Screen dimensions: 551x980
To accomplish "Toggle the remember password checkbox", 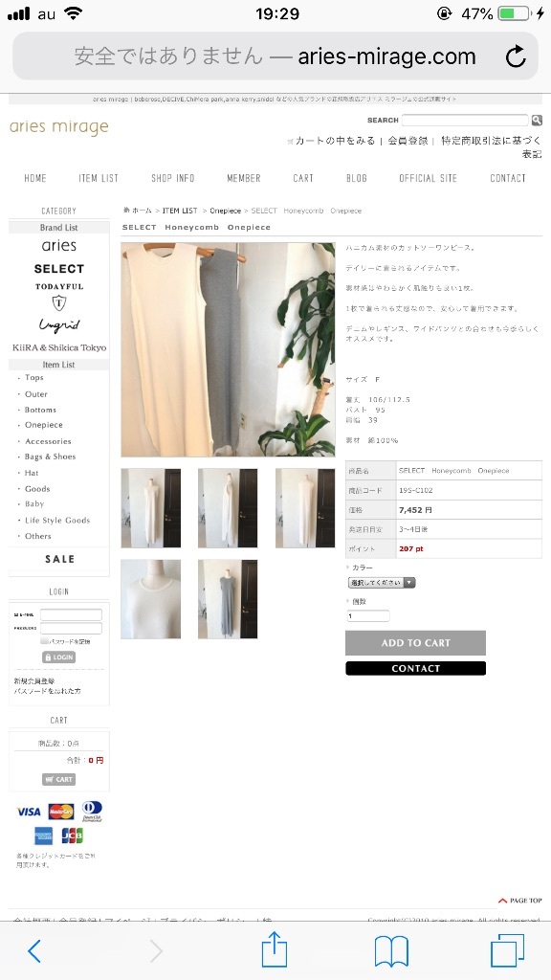I will (44, 640).
